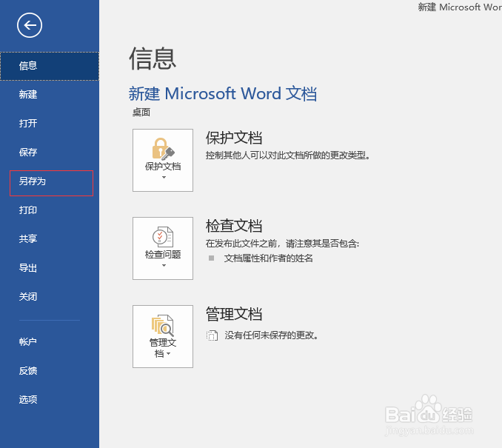Click the back arrow circle icon
Viewport: 502px width, 448px height.
30,25
